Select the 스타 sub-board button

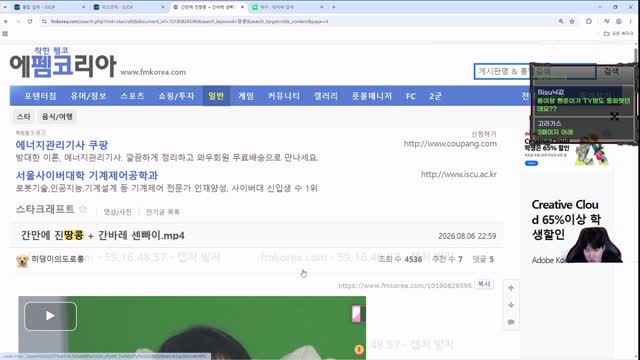[23, 116]
